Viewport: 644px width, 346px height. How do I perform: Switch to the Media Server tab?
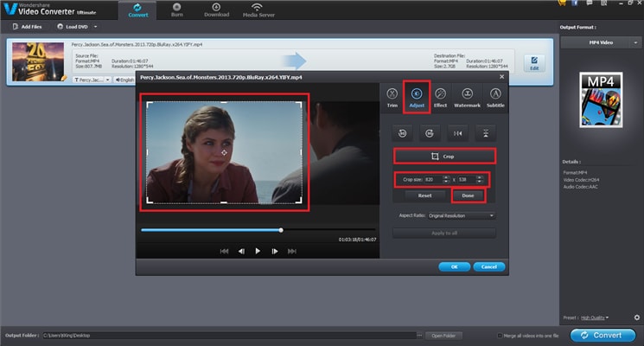tap(258, 10)
